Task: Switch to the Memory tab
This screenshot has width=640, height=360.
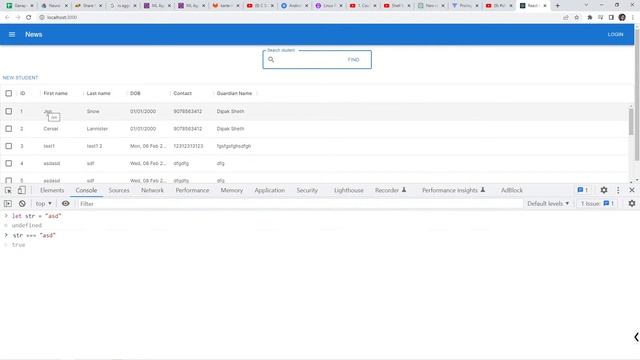Action: click(x=232, y=190)
